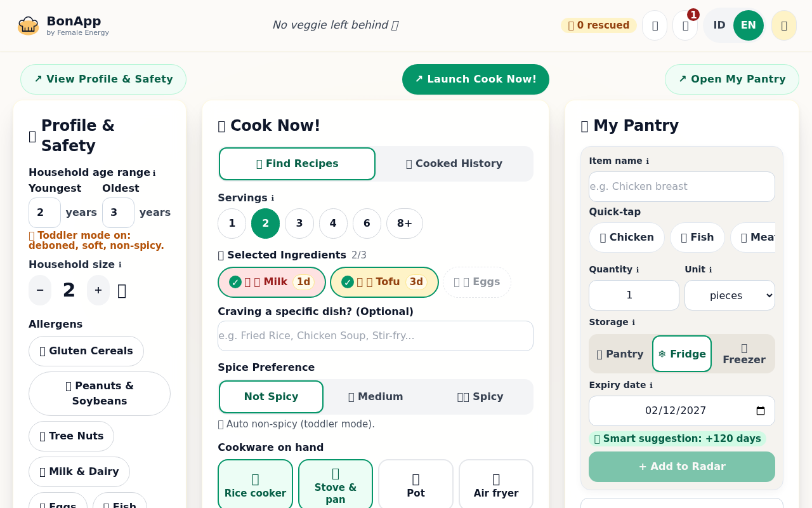Viewport: 812px width, 508px height.
Task: Toggle Pot cookware option
Action: (x=416, y=485)
